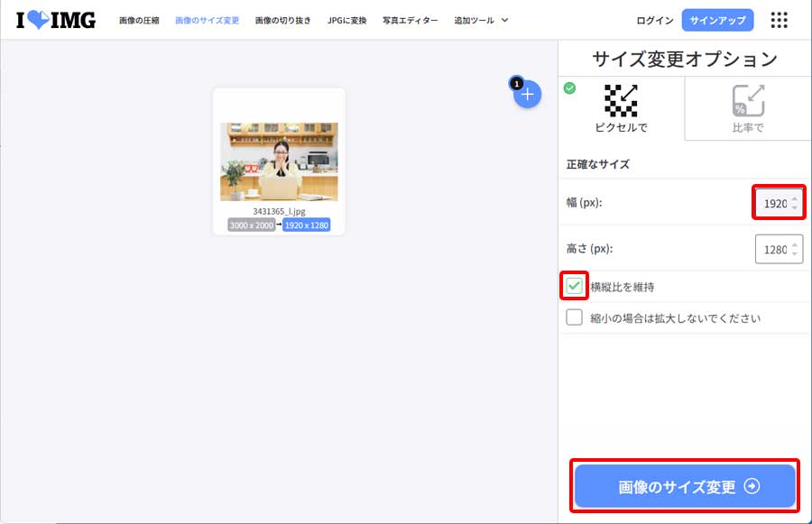Click the 画像のサイズ変更 submit button
The width and height of the screenshot is (812, 524).
[684, 485]
